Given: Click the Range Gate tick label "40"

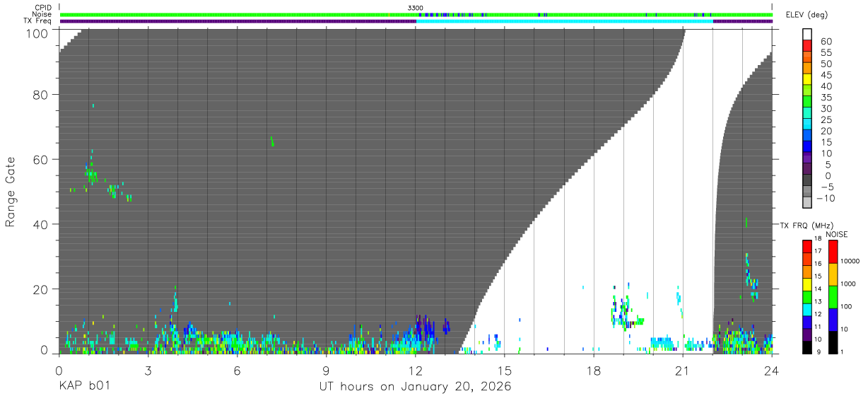Looking at the screenshot, I should coord(40,224).
